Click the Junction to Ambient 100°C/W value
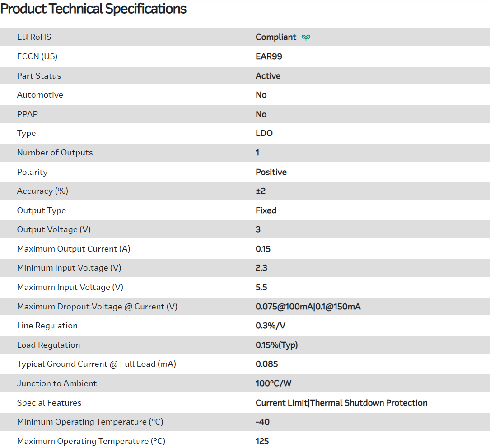Viewport: 490px width, 448px height. [x=274, y=383]
